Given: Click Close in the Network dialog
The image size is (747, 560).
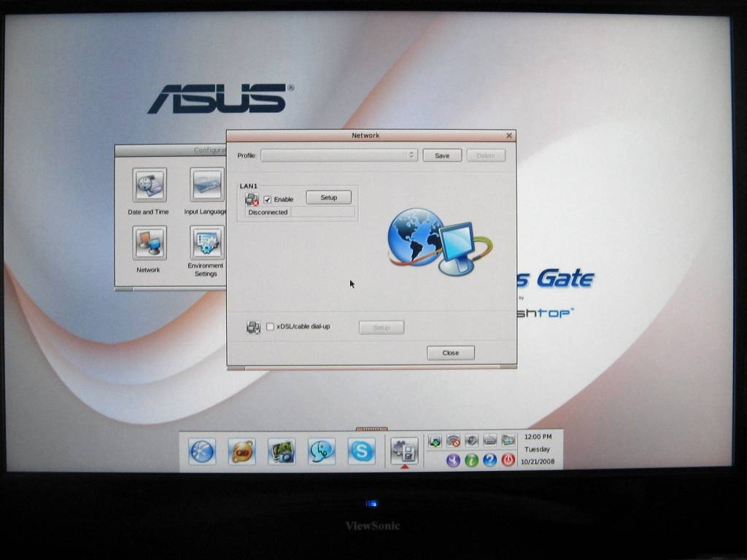Looking at the screenshot, I should click(451, 353).
